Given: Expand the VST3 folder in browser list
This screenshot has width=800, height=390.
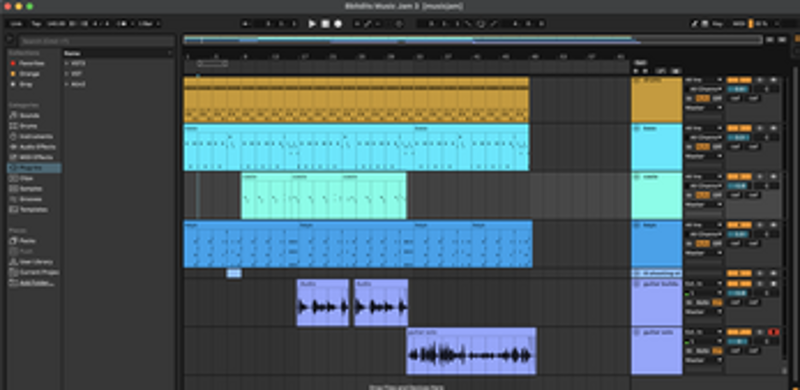Looking at the screenshot, I should coord(67,63).
